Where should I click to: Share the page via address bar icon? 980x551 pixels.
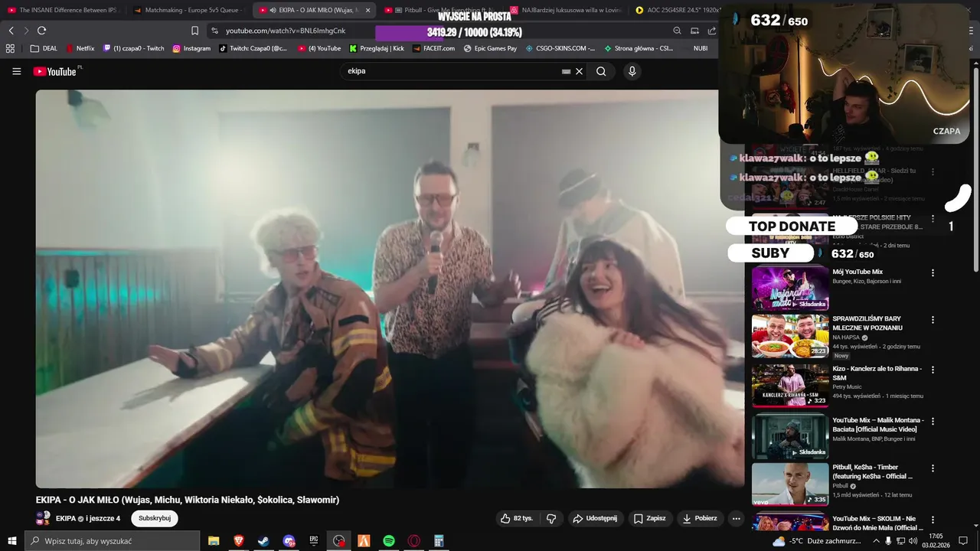pyautogui.click(x=712, y=31)
